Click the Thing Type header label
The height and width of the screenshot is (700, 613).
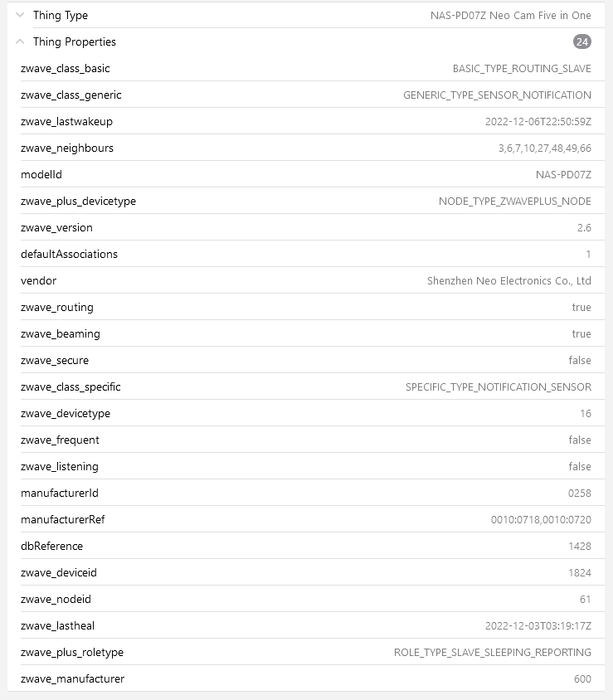pos(61,15)
